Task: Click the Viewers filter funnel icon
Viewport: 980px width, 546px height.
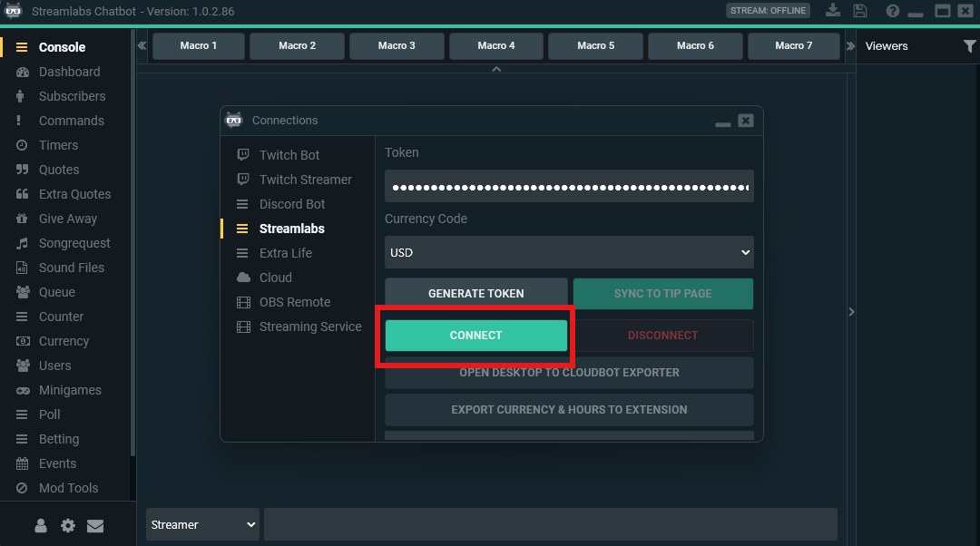Action: 969,46
